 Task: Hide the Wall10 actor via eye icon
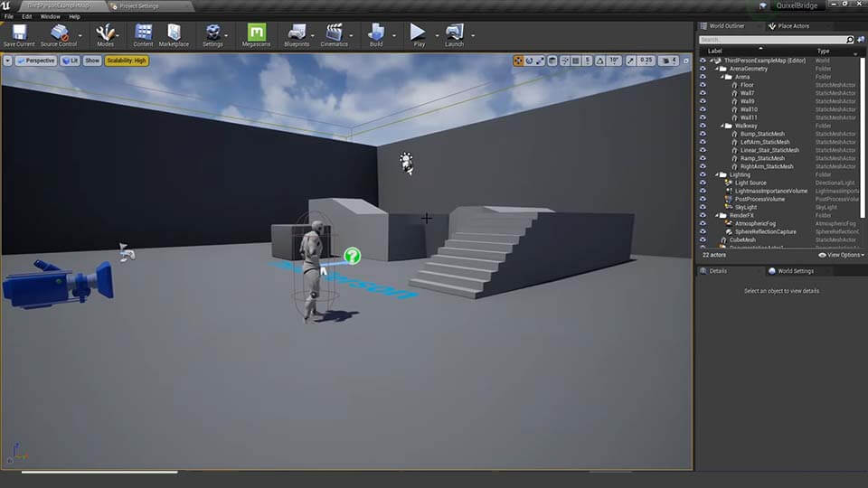point(703,109)
